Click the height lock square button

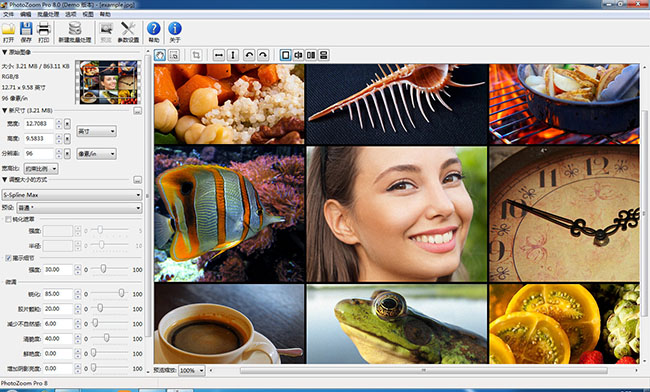coord(67,138)
